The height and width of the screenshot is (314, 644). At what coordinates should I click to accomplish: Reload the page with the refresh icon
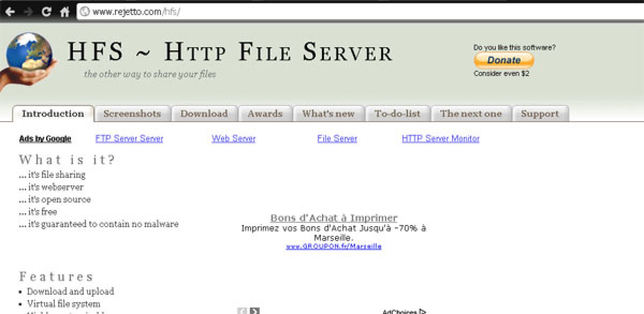pyautogui.click(x=47, y=11)
